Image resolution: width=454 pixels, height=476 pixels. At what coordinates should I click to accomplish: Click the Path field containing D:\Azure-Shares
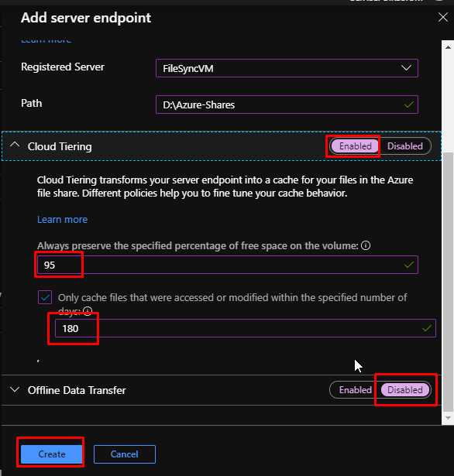(287, 104)
